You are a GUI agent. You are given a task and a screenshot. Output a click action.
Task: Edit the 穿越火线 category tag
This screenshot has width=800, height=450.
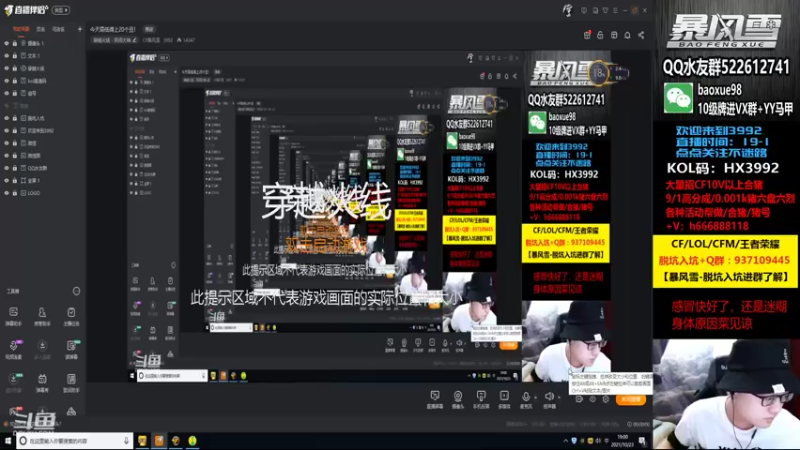[x=115, y=40]
